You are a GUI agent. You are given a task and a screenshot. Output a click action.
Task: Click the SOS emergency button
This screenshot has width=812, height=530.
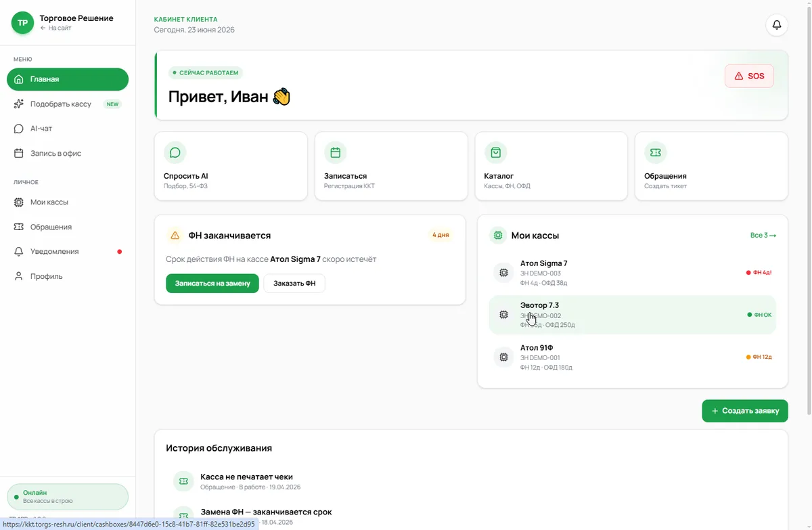pyautogui.click(x=749, y=76)
